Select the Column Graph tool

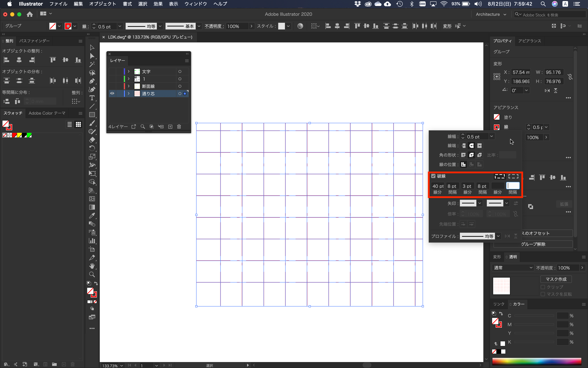pyautogui.click(x=92, y=241)
